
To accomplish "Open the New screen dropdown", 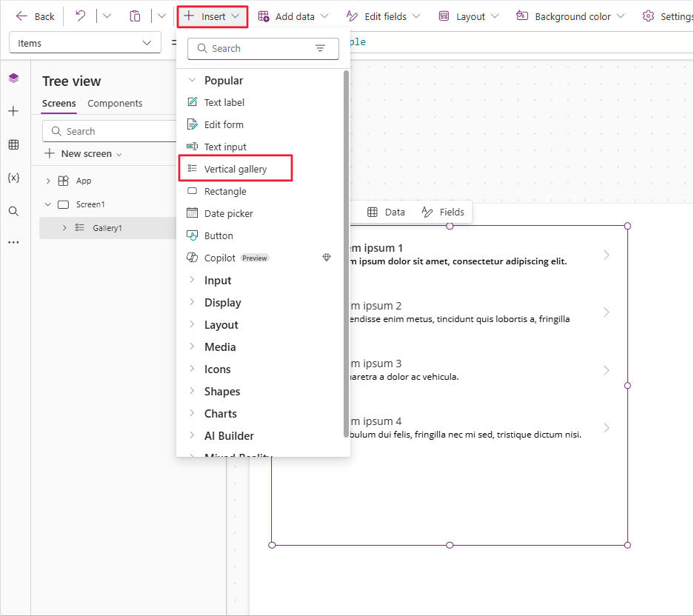I will (83, 153).
